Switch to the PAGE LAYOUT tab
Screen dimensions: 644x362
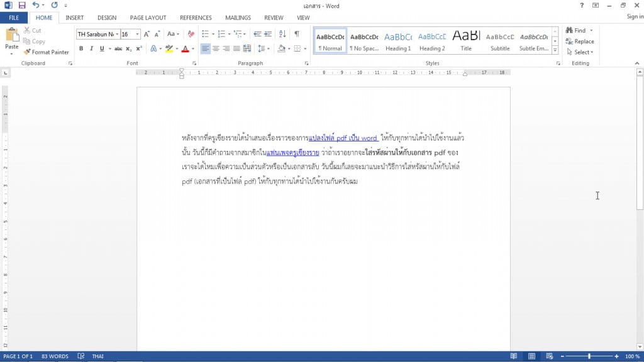coord(148,18)
